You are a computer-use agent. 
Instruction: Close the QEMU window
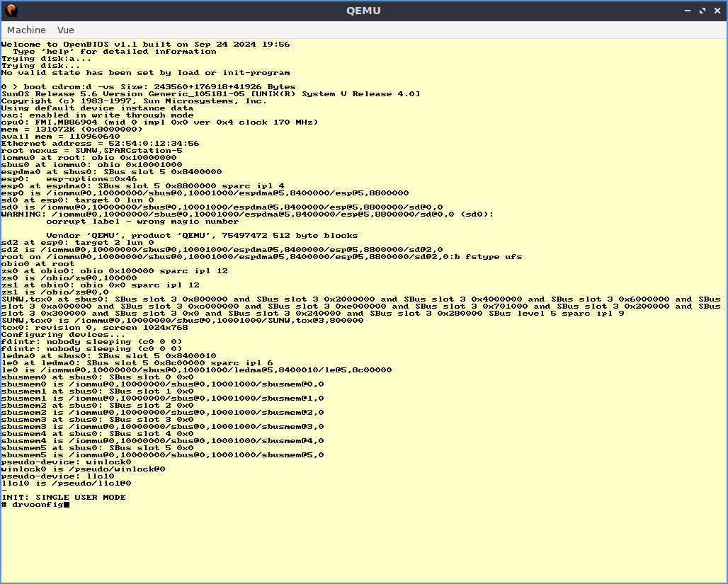(x=717, y=10)
